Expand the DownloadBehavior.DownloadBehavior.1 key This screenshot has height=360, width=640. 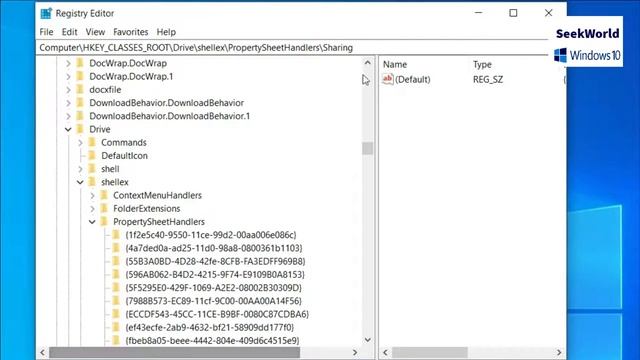(68, 116)
